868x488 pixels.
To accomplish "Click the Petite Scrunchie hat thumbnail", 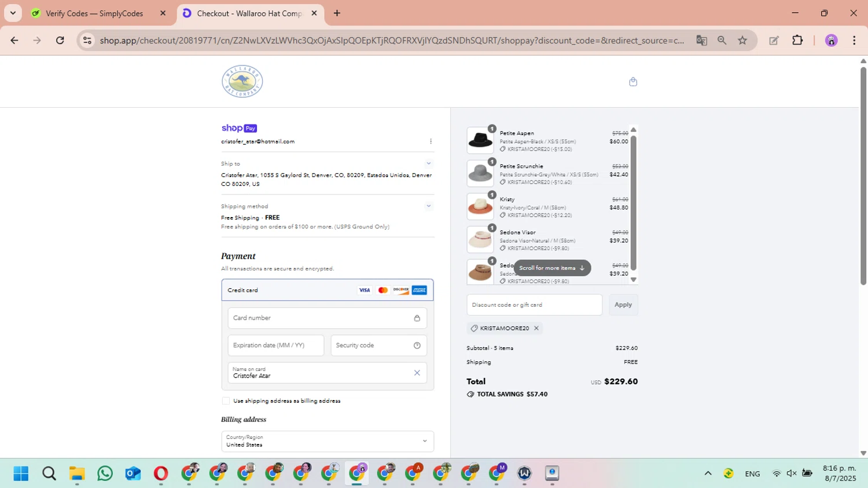I will coord(480,174).
